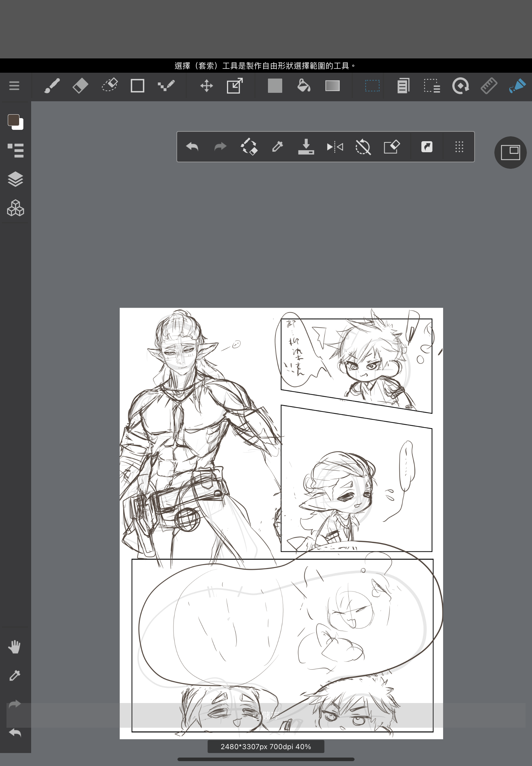
Task: Select the selection eraser tool
Action: (110, 85)
